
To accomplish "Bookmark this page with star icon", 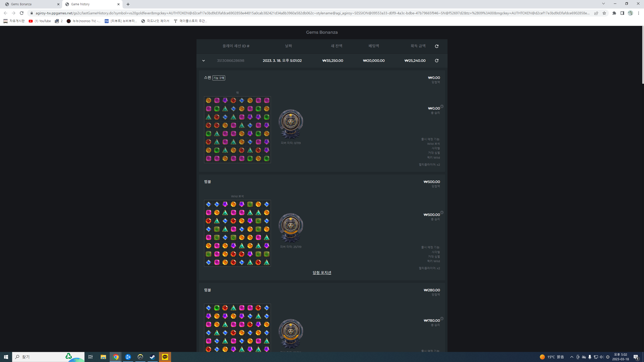I will click(604, 13).
